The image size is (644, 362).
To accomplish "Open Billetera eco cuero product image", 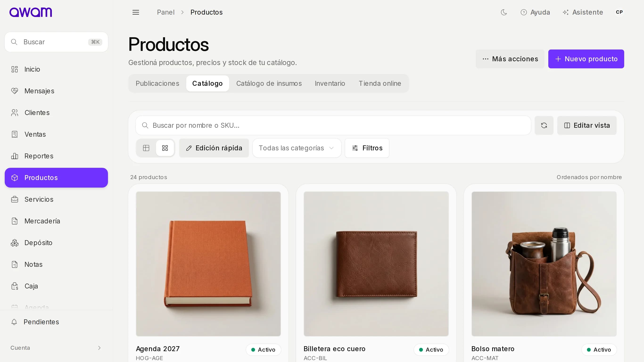I will pyautogui.click(x=376, y=264).
